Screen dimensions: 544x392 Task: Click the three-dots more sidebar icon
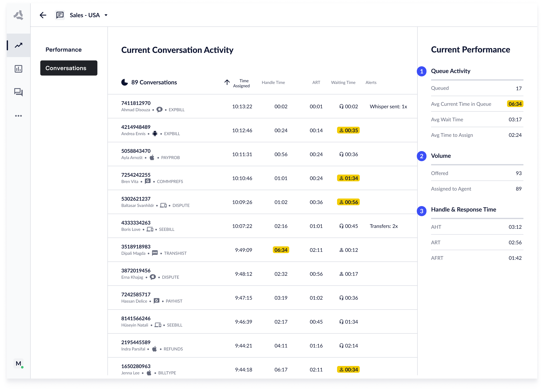click(18, 116)
